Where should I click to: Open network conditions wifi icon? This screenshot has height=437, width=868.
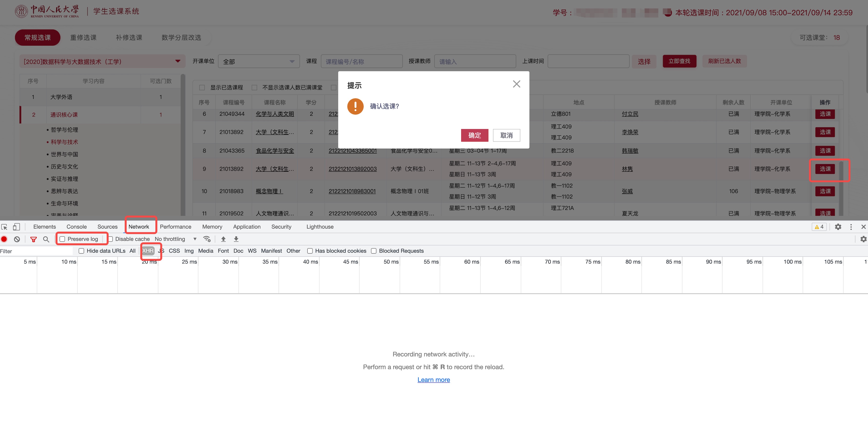tap(207, 239)
